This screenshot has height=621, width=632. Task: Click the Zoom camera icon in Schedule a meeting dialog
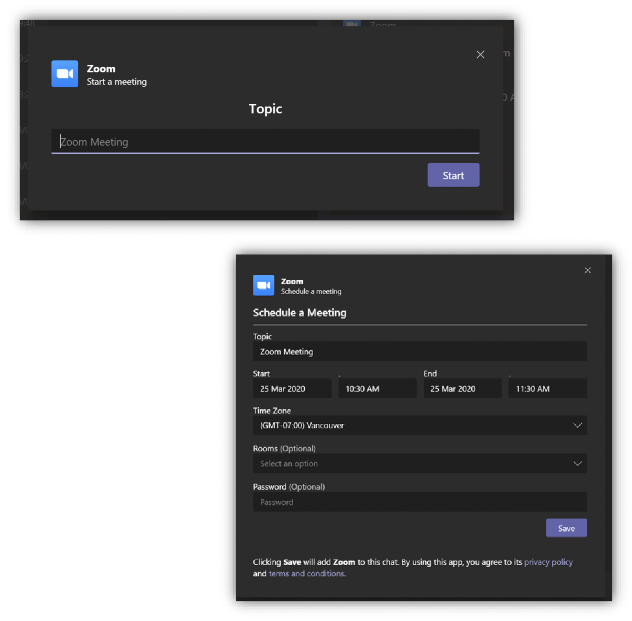(263, 285)
